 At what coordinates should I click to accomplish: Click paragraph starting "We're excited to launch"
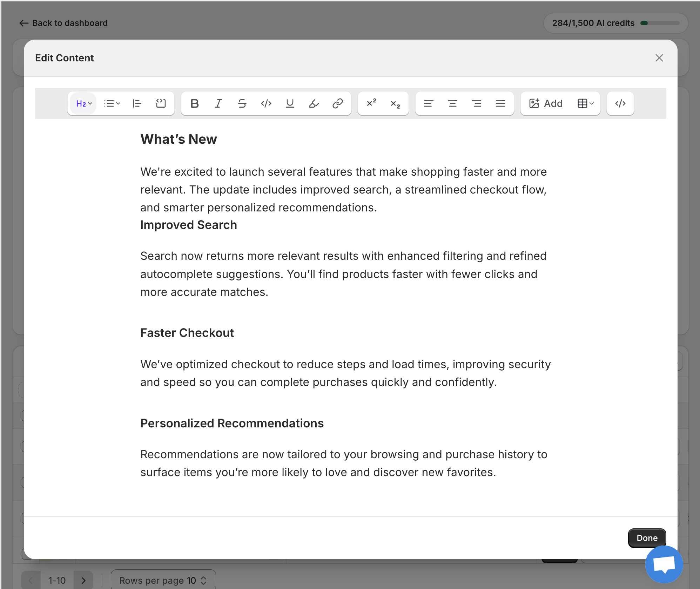(344, 190)
